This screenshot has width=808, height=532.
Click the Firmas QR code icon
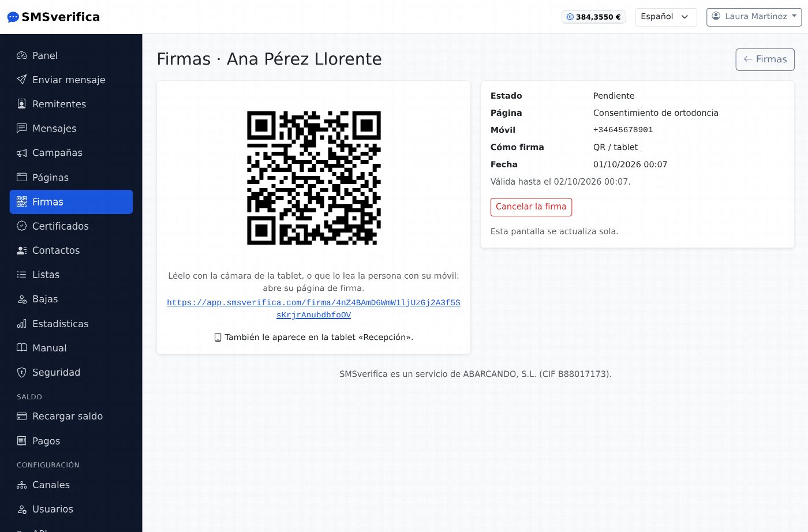tap(22, 201)
